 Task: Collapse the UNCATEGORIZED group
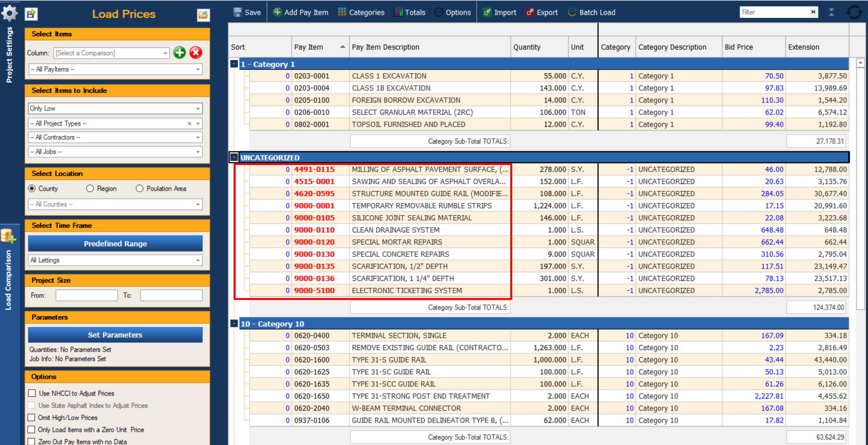pos(234,157)
